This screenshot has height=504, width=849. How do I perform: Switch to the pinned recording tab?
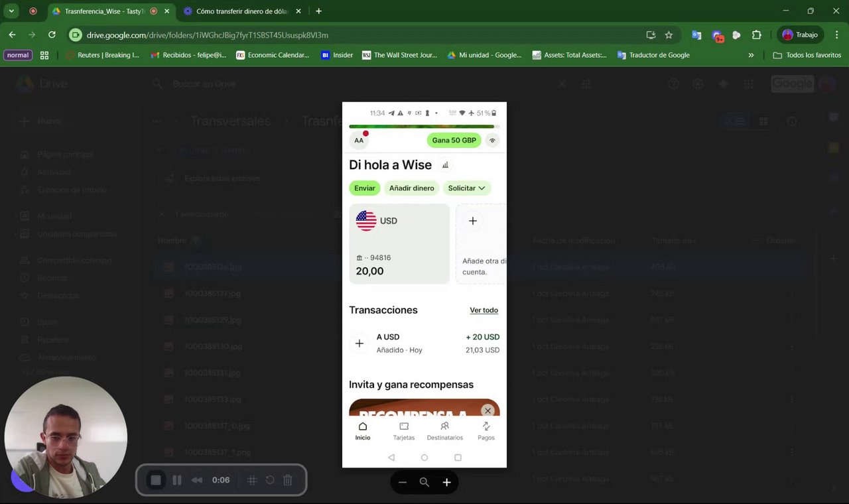[x=33, y=11]
